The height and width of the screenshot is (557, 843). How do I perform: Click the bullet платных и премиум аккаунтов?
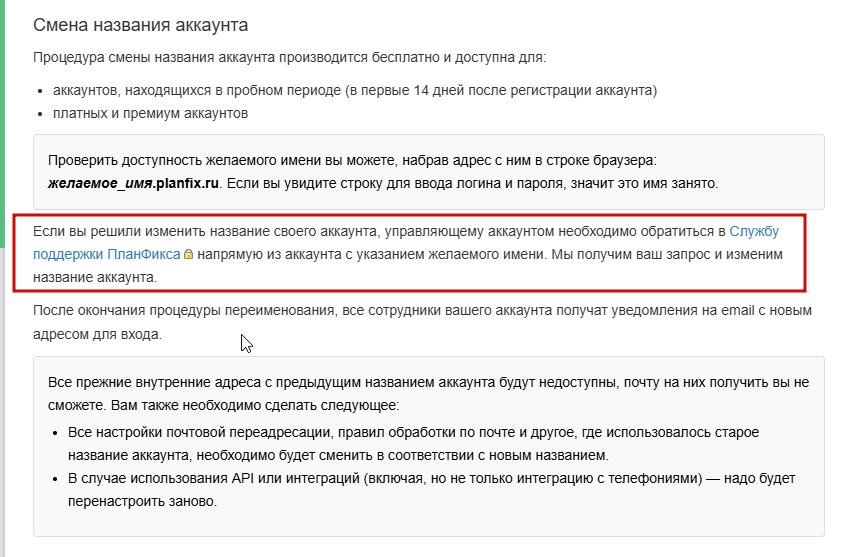(150, 113)
